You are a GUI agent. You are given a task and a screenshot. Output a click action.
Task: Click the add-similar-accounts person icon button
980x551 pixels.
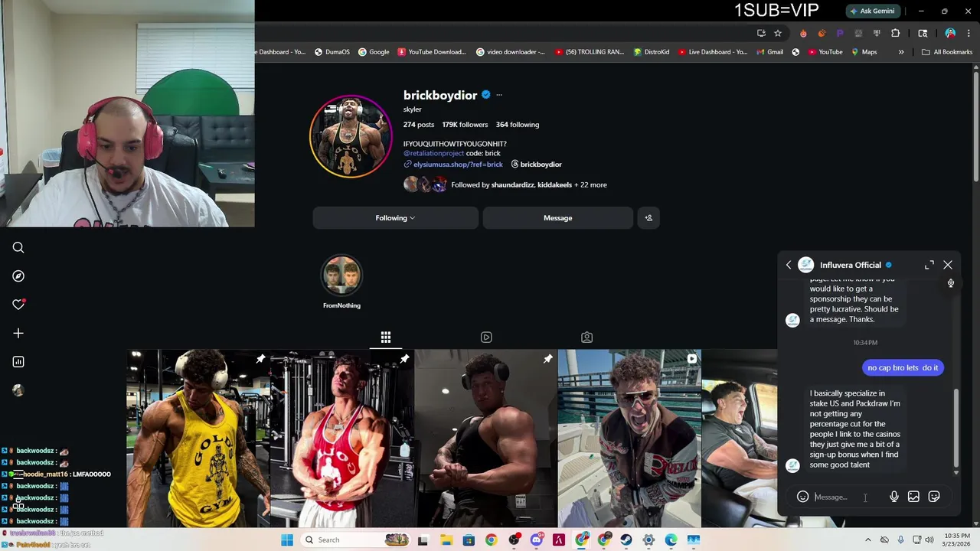coord(648,218)
